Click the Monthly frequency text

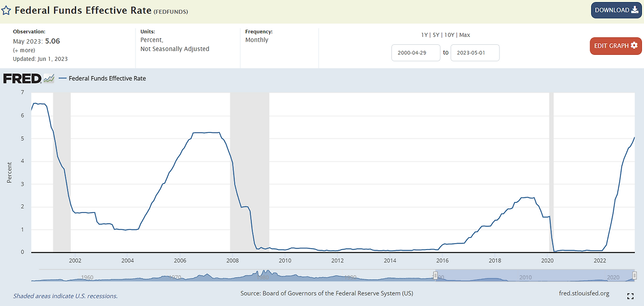click(x=257, y=40)
